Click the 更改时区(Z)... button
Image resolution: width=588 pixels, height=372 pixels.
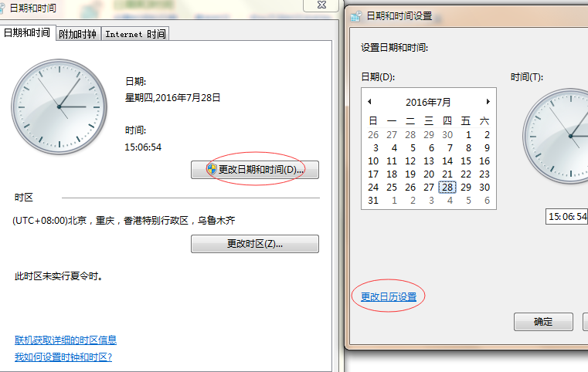pyautogui.click(x=255, y=244)
